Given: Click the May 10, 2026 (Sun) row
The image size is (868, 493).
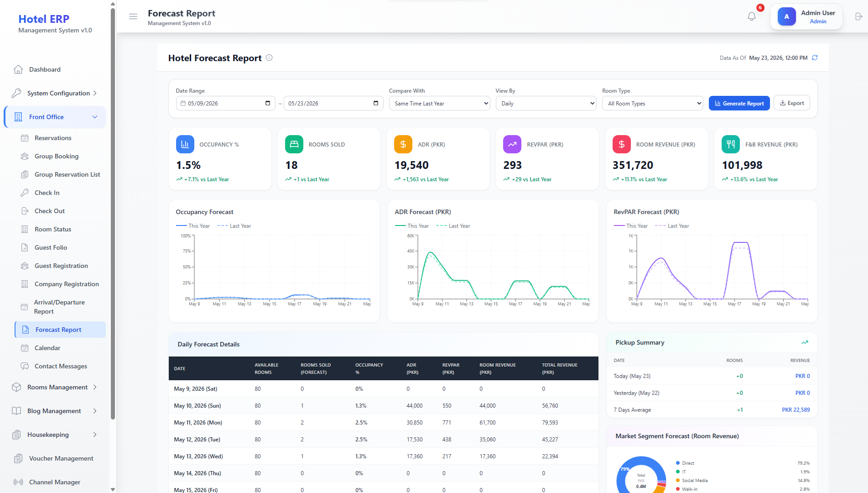Looking at the screenshot, I should tap(383, 406).
